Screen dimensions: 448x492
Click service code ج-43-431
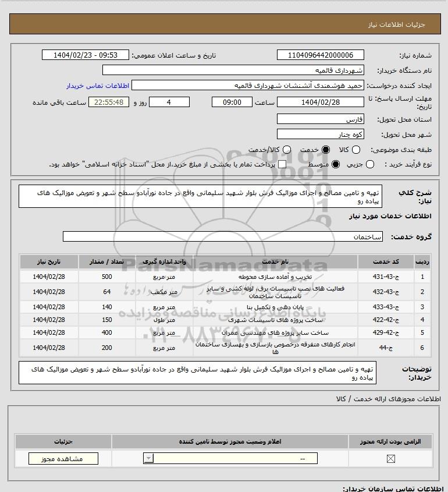pos(386,277)
